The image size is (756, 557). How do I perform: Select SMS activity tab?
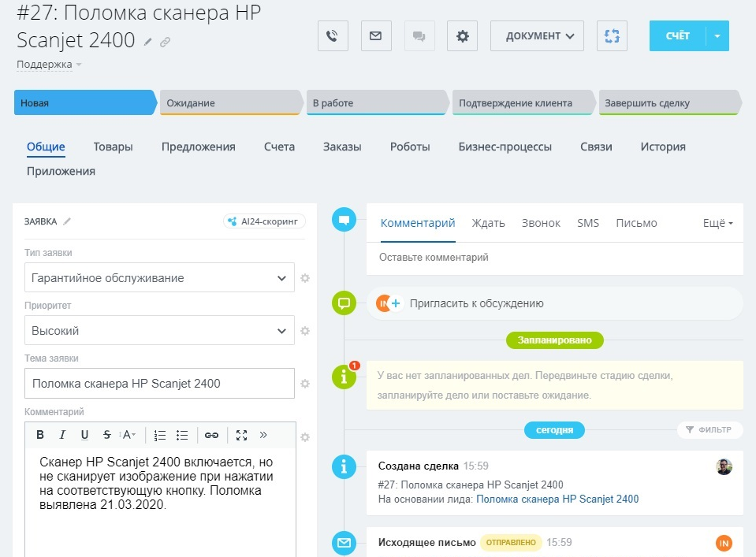[588, 223]
